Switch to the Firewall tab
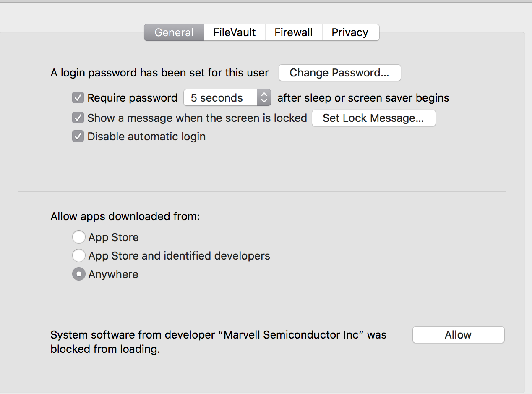Image resolution: width=532 pixels, height=394 pixels. tap(293, 32)
